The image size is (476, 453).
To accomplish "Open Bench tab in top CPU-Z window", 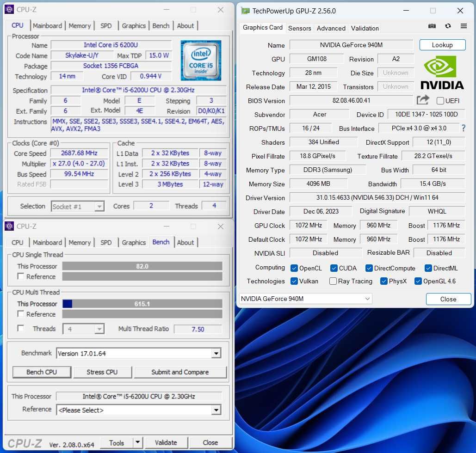I will tap(161, 26).
